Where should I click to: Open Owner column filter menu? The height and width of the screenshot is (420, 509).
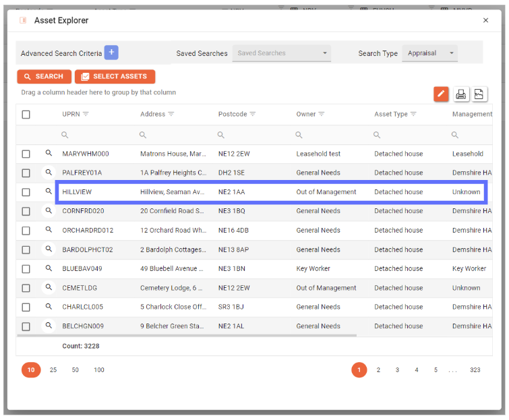[322, 114]
